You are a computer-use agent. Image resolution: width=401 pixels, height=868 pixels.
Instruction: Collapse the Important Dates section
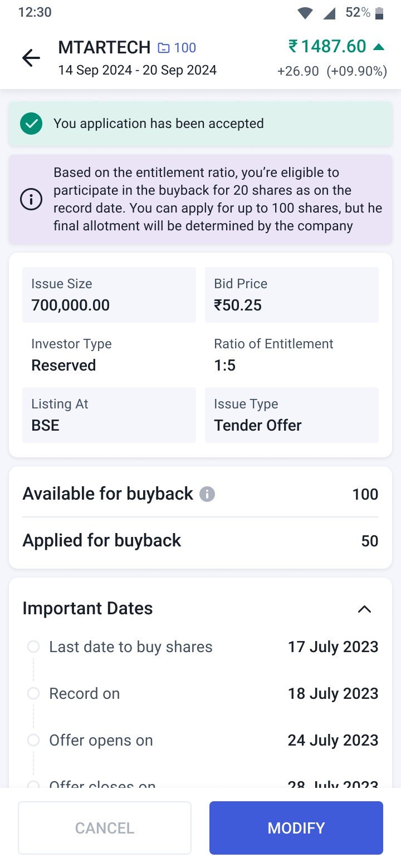364,609
